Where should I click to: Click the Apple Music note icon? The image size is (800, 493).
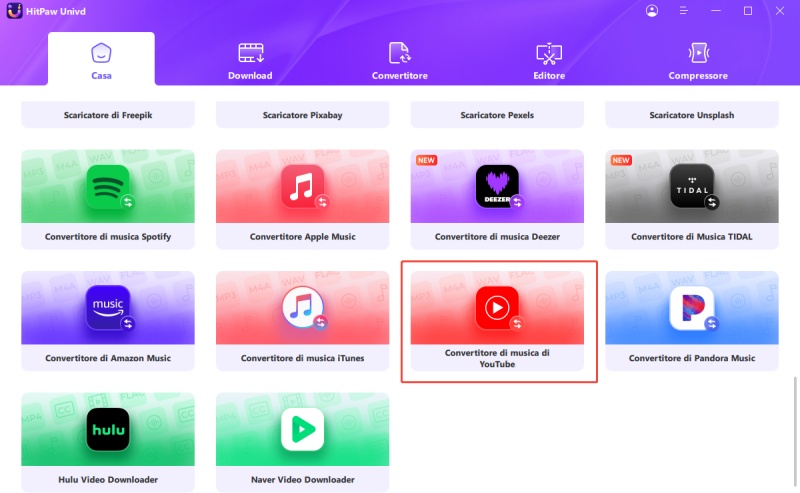(303, 186)
